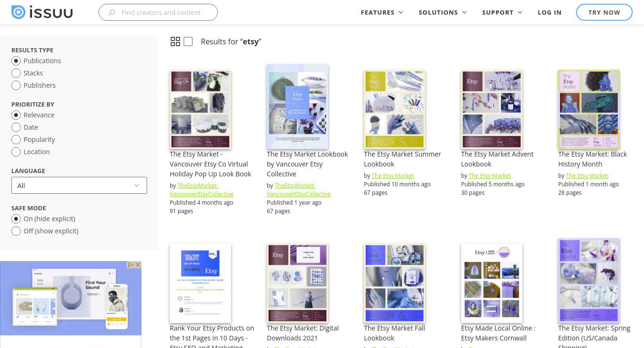Expand the Solutions menu
644x348 pixels.
click(443, 12)
